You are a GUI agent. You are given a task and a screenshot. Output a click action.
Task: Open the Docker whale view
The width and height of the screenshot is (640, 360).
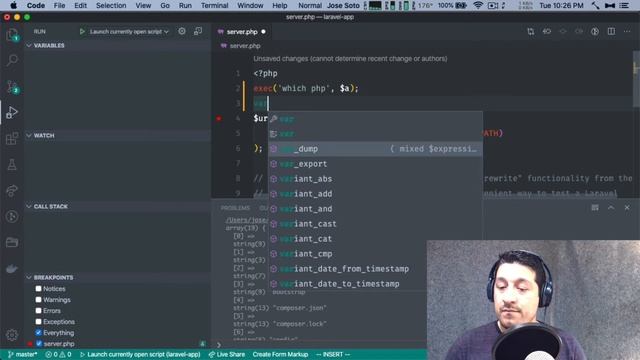coord(12,269)
